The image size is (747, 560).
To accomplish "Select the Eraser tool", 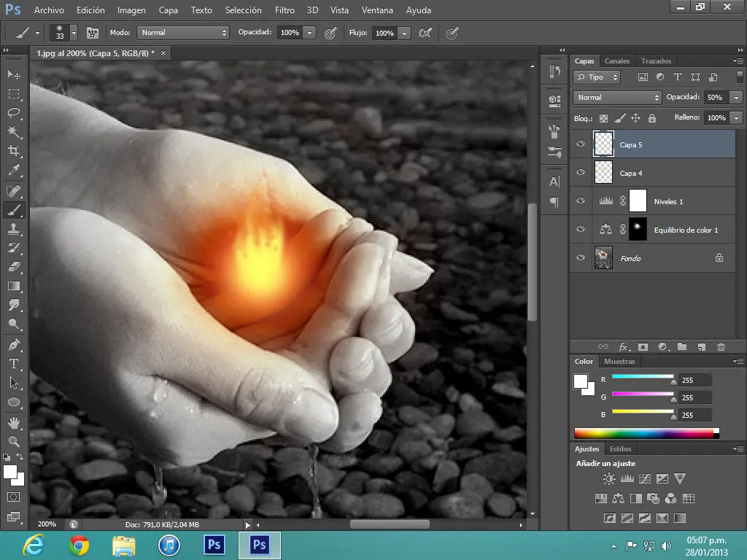I will pos(14,267).
